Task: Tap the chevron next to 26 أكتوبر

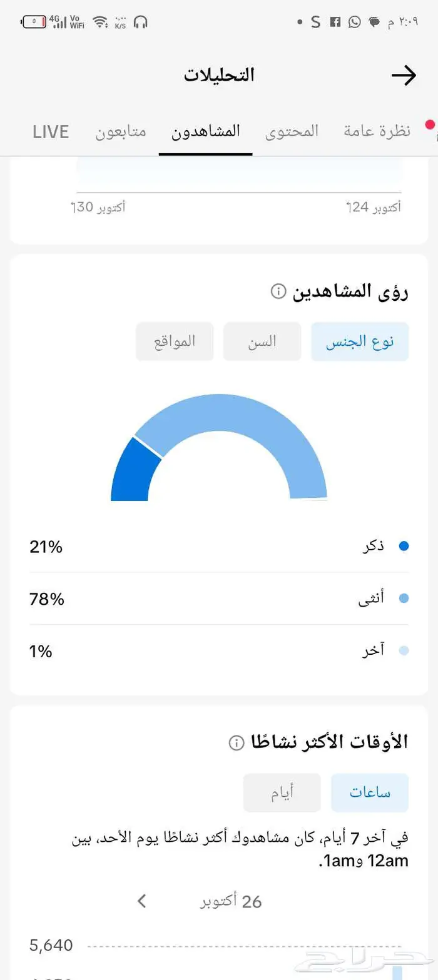Action: (141, 901)
